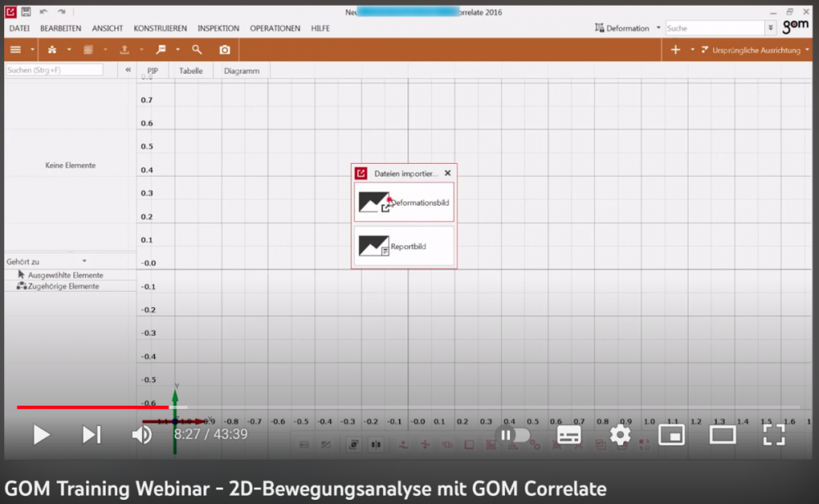Open the dropdown beside the label flag icon
Viewport: 819px width, 504px height.
pyautogui.click(x=178, y=50)
